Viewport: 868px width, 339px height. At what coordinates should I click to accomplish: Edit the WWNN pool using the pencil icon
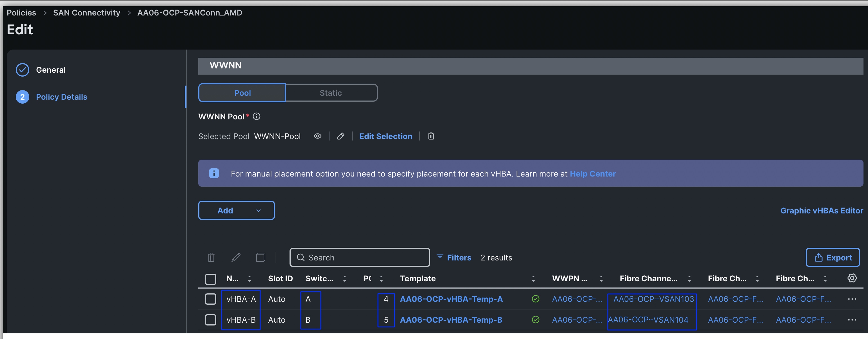pos(340,136)
